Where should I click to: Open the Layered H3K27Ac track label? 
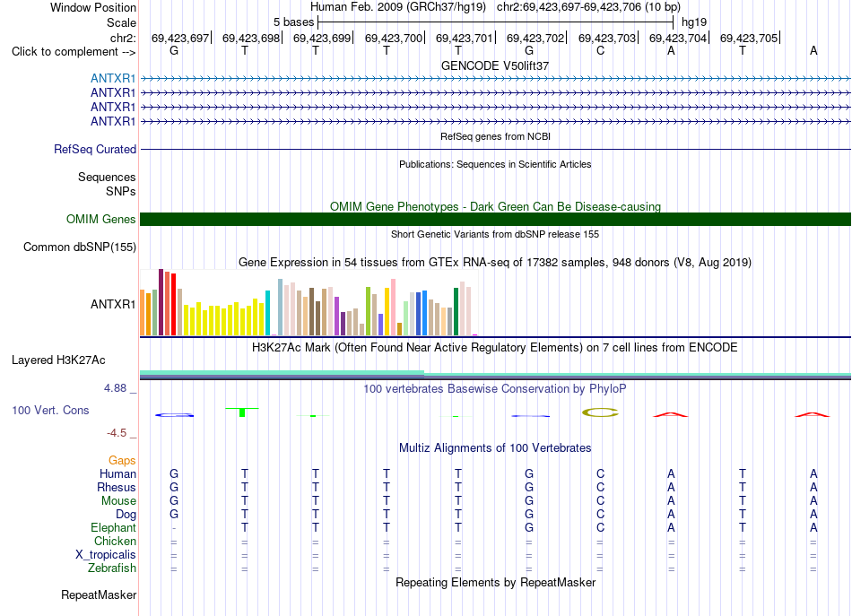[x=58, y=360]
